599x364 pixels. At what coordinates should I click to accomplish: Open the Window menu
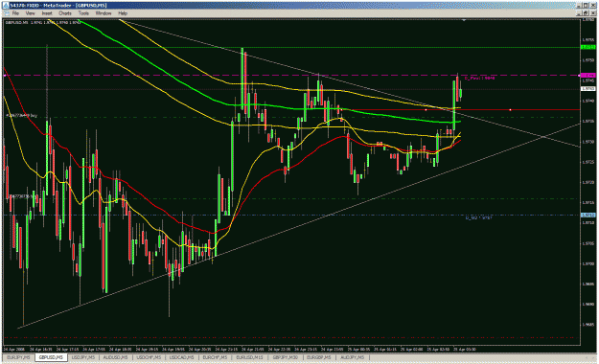click(x=104, y=13)
